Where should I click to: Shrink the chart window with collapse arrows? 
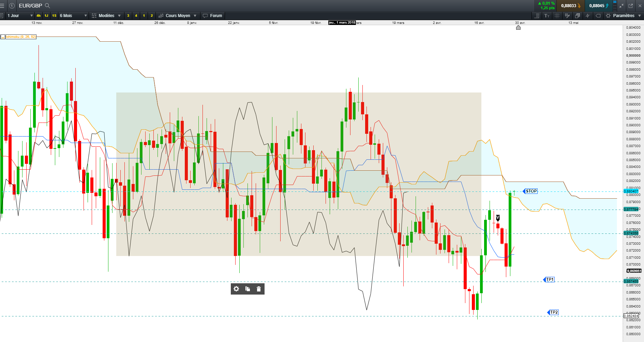point(622,6)
